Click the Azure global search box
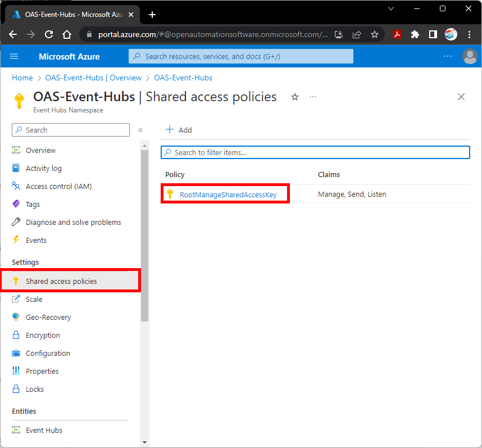The width and height of the screenshot is (482, 448). [241, 56]
